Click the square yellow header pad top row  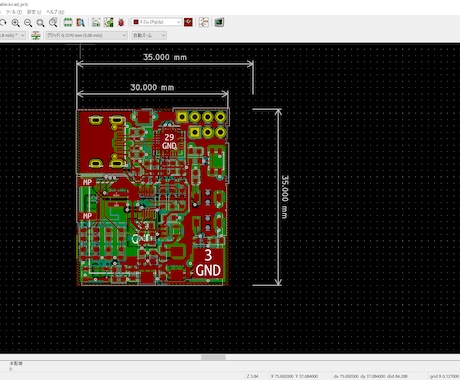click(182, 117)
